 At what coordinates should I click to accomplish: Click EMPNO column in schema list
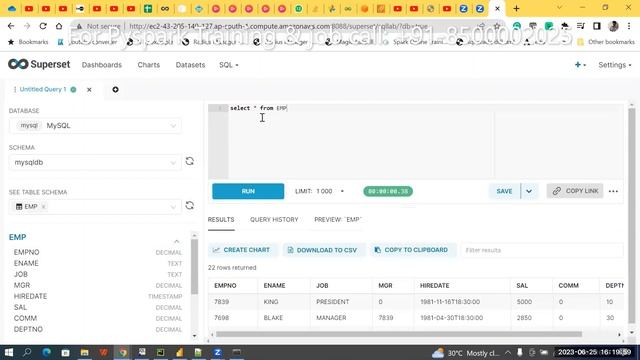[27, 252]
